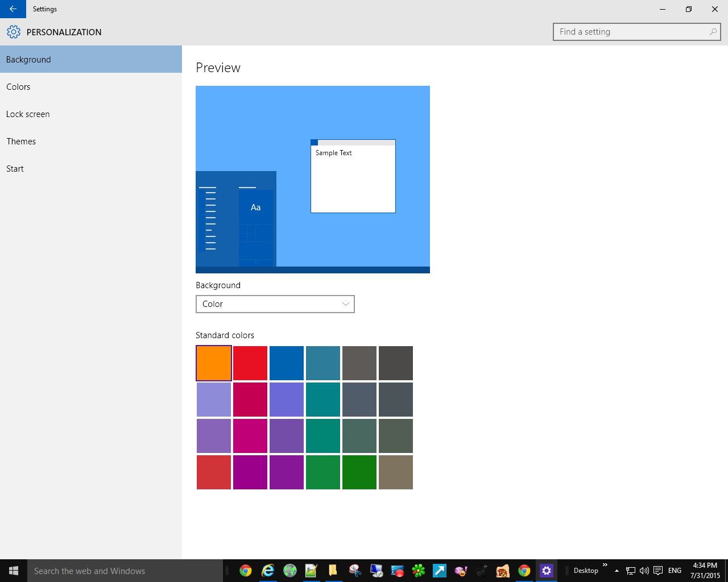Open the volume speaker icon in tray
Screen dimensions: 728x582
[644, 571]
